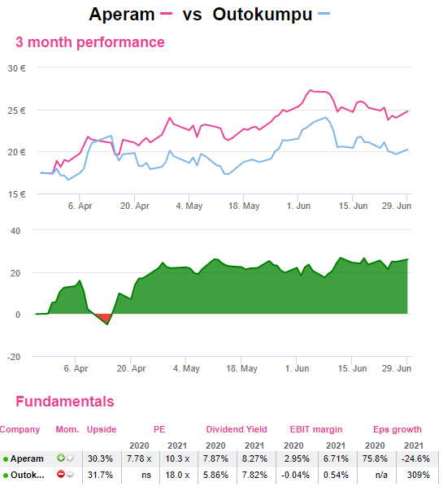Click Outokumpu 2020 PE value ns
The width and height of the screenshot is (443, 504).
[x=146, y=475]
